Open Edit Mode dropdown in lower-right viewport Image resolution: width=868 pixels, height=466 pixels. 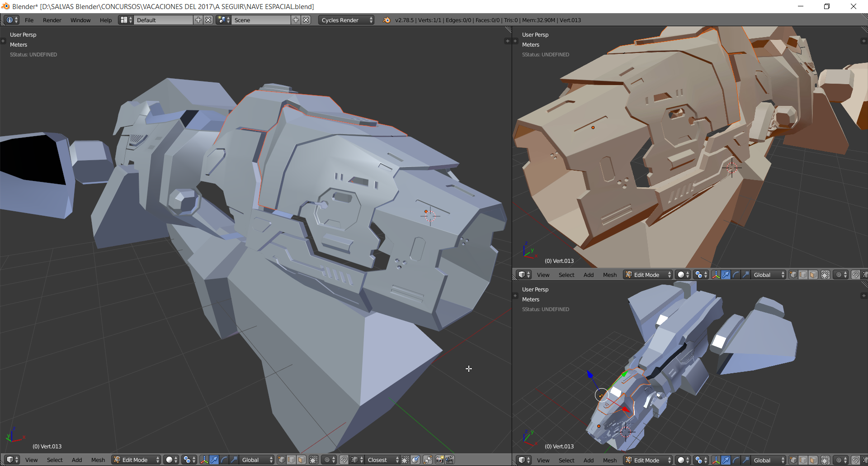648,460
